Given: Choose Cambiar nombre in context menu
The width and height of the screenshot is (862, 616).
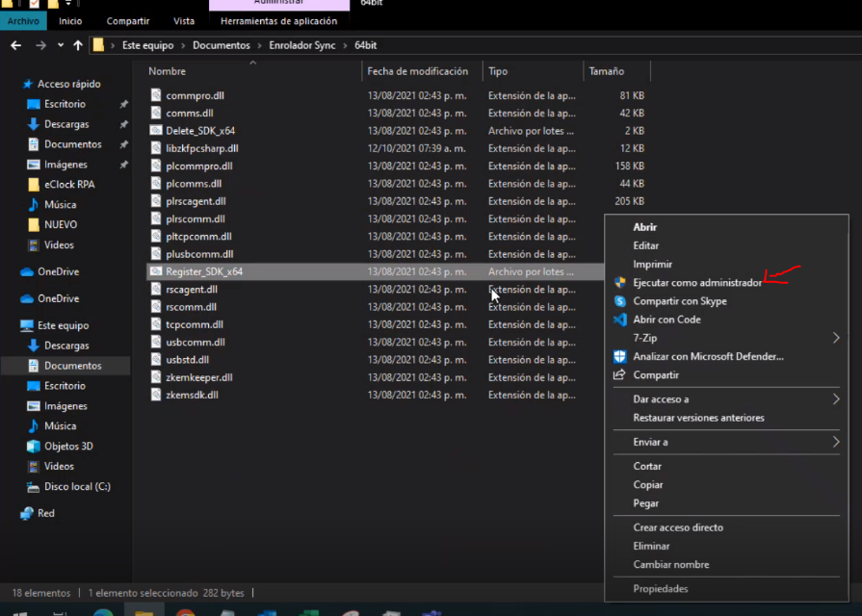Looking at the screenshot, I should (671, 564).
